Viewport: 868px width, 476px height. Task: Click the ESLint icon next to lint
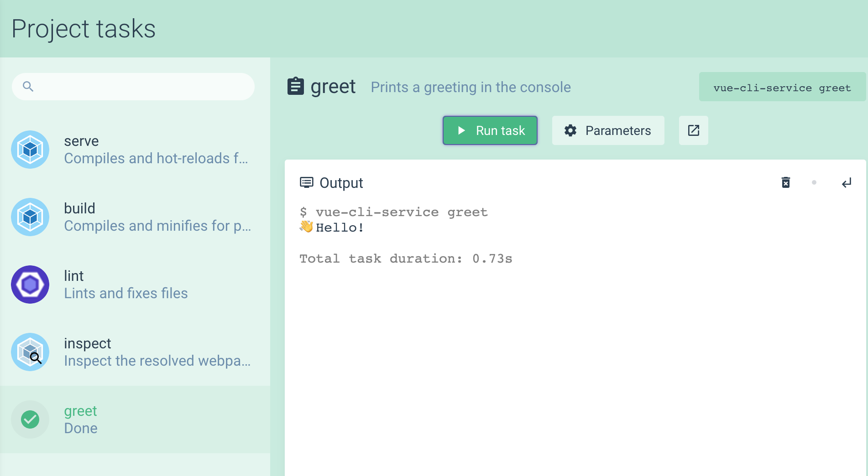[30, 285]
